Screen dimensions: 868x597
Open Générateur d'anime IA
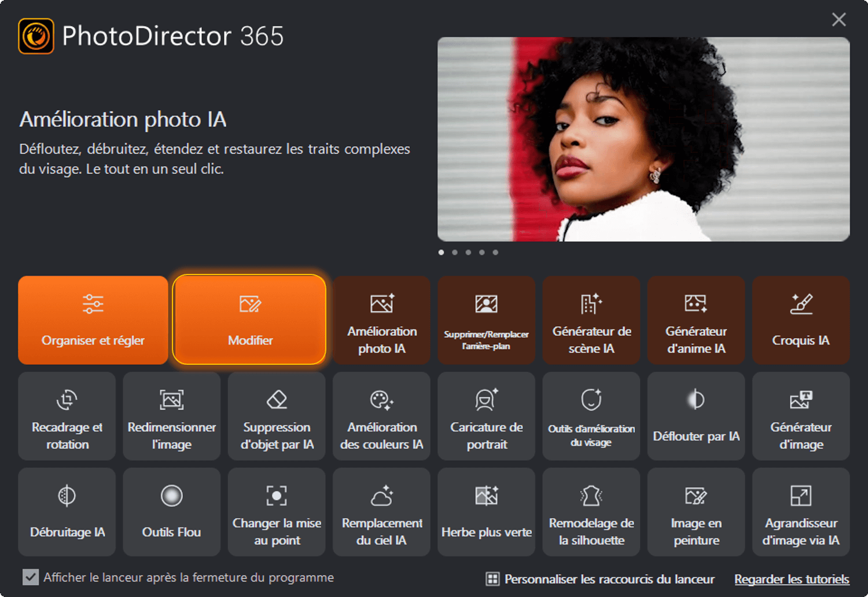coord(696,320)
